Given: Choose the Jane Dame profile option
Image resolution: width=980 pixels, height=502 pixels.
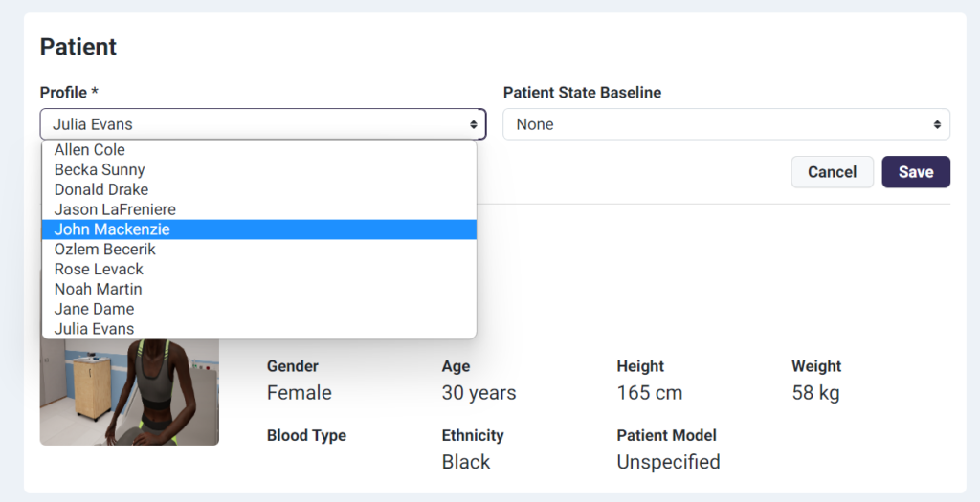Looking at the screenshot, I should [x=94, y=309].
